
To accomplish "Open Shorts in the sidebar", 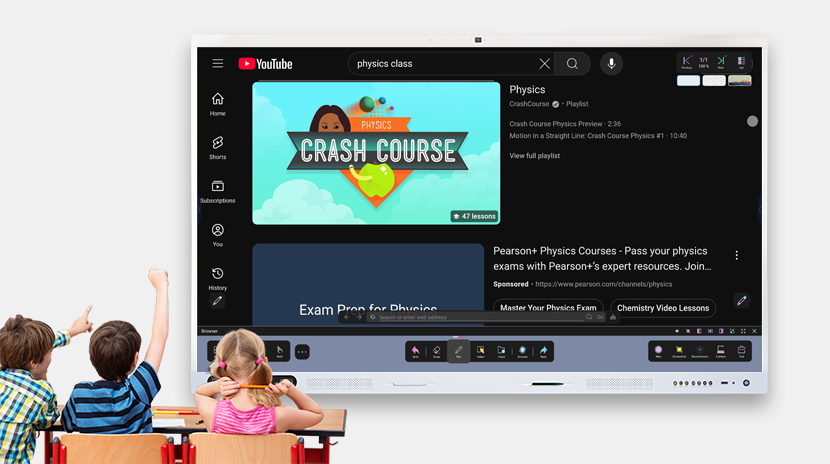I will point(218,148).
